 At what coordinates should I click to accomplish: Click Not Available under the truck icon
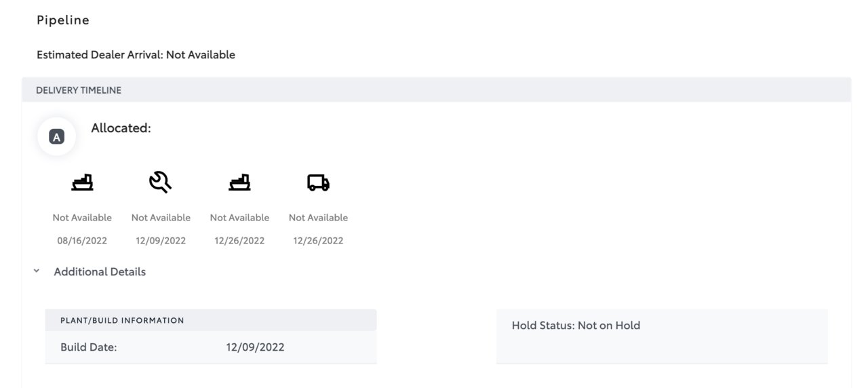tap(318, 217)
